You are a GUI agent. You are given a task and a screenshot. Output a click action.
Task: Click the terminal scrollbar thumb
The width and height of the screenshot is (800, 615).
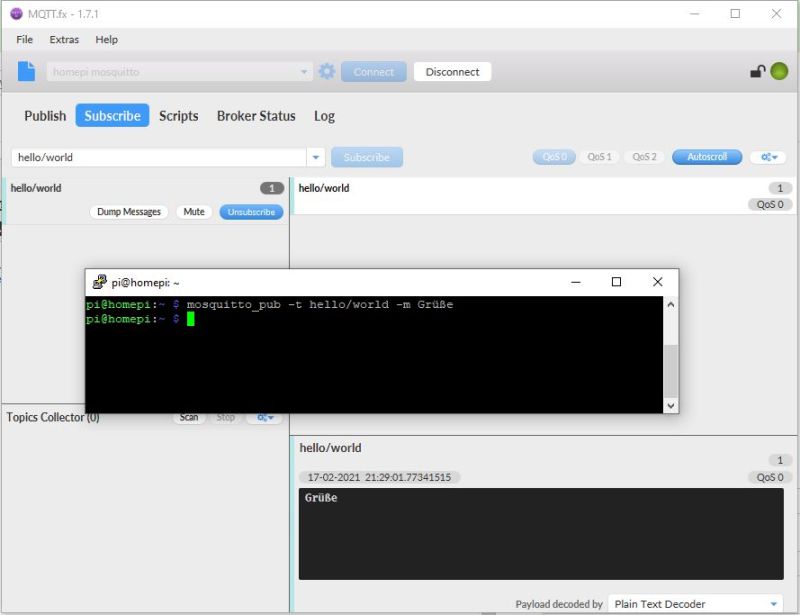pos(671,371)
